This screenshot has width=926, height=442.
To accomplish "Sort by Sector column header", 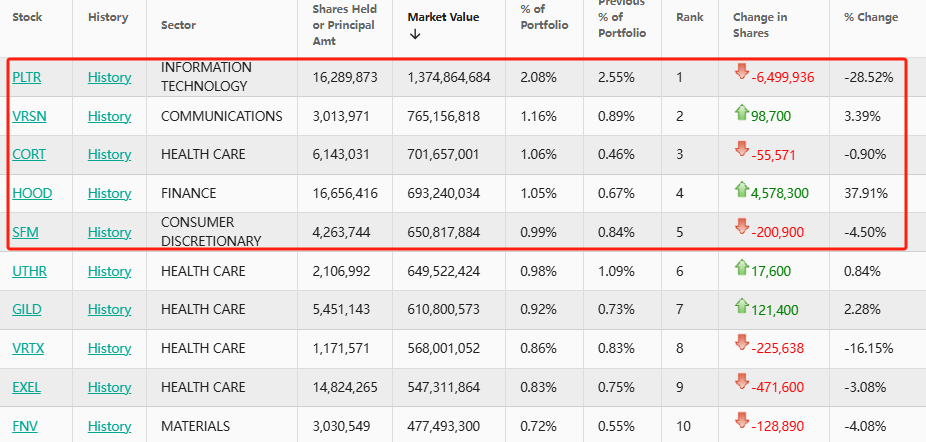I will click(178, 25).
